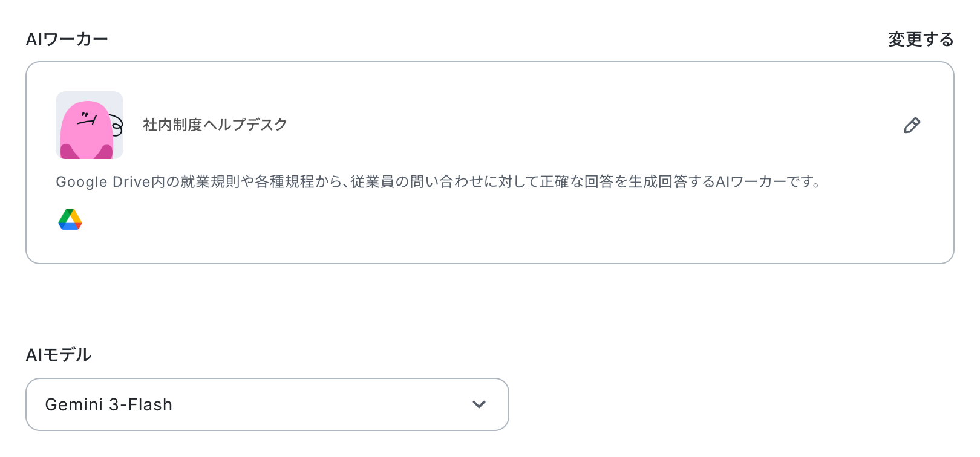Expand the chevron arrow in AIモデル selector
The height and width of the screenshot is (457, 980).
click(479, 404)
